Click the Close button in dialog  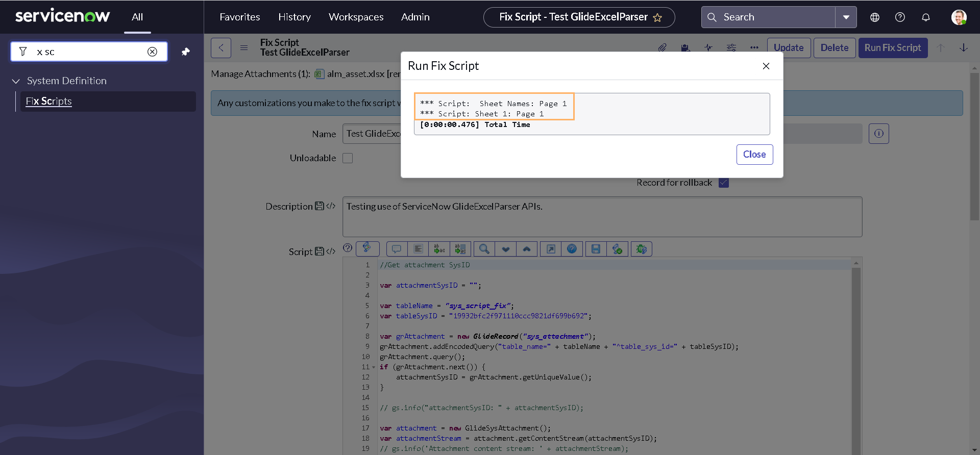[754, 155]
